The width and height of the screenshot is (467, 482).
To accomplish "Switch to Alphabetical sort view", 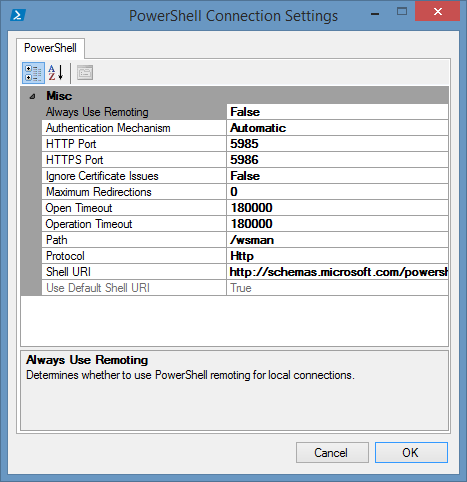I will click(x=56, y=73).
